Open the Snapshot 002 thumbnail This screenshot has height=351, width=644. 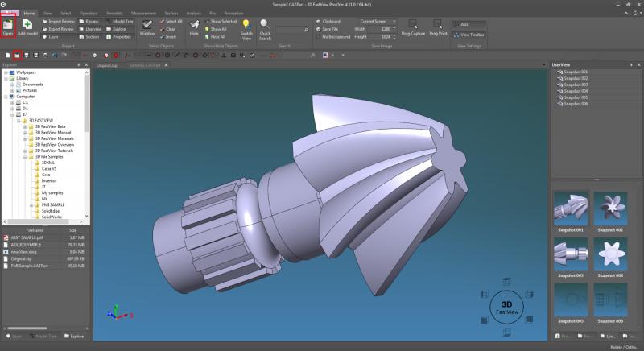tap(610, 209)
